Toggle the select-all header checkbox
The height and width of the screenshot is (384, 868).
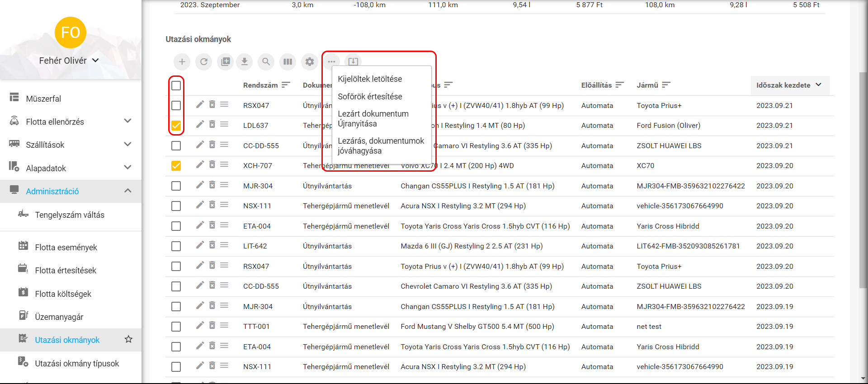[176, 85]
